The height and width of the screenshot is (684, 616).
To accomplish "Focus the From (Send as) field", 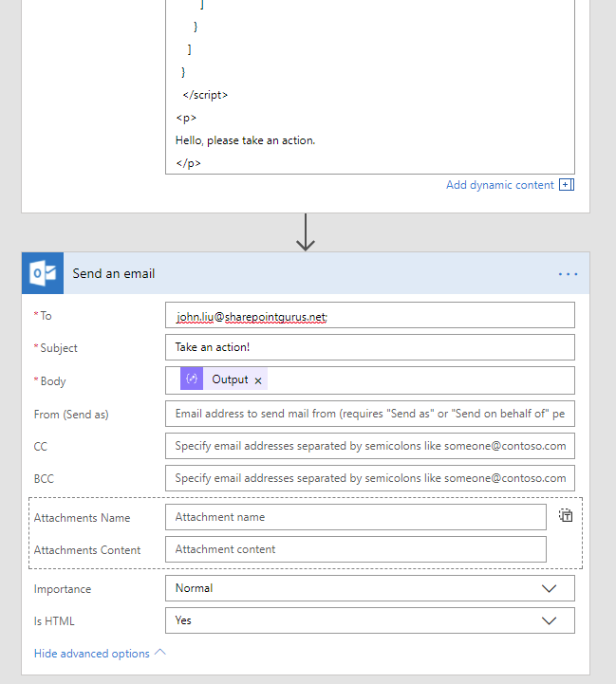I will coord(370,414).
